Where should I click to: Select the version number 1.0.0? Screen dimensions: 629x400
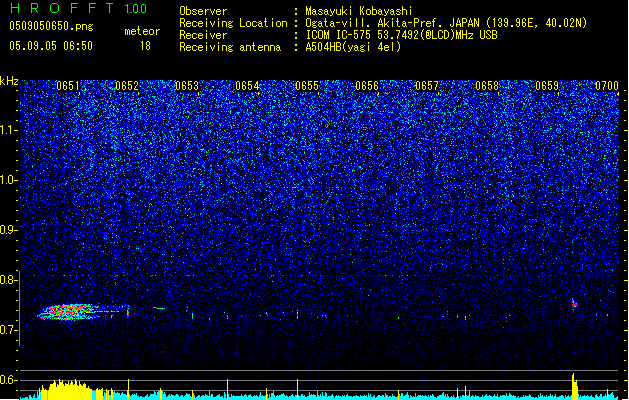(x=135, y=9)
